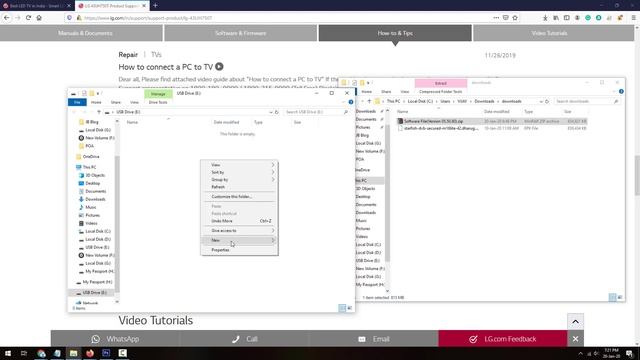
Task: Select OneDrive in the USB Drive window sidebar
Action: (x=91, y=157)
